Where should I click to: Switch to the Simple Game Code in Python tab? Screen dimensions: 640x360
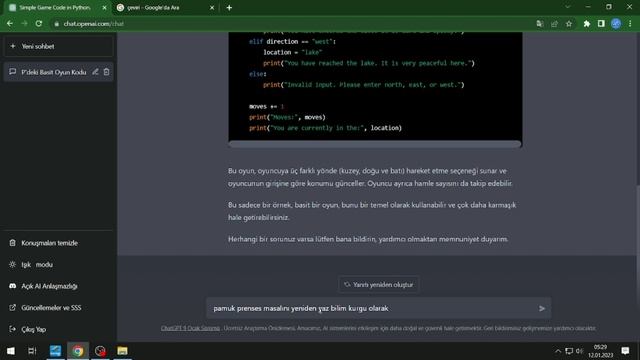click(54, 8)
